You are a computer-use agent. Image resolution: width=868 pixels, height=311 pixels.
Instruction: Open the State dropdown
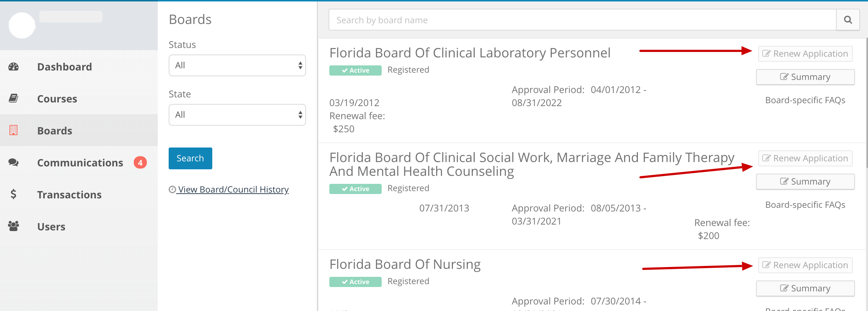click(x=237, y=115)
